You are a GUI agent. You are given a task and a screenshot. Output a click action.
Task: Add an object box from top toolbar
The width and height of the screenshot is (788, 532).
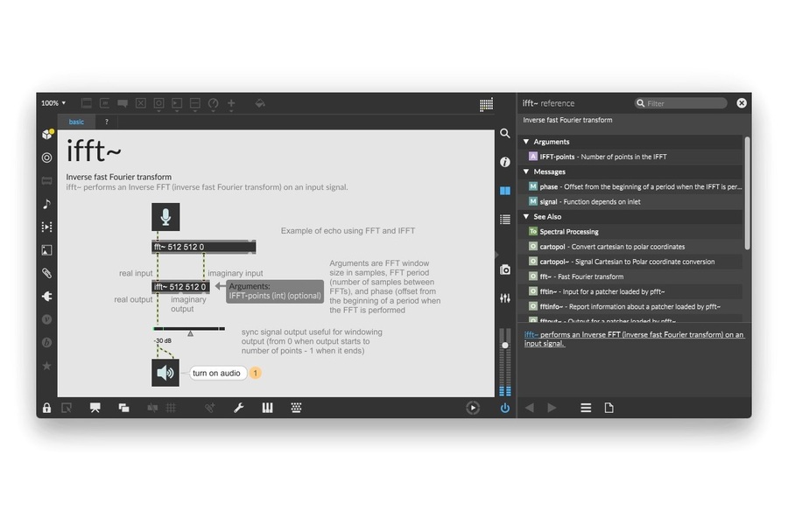coord(87,103)
